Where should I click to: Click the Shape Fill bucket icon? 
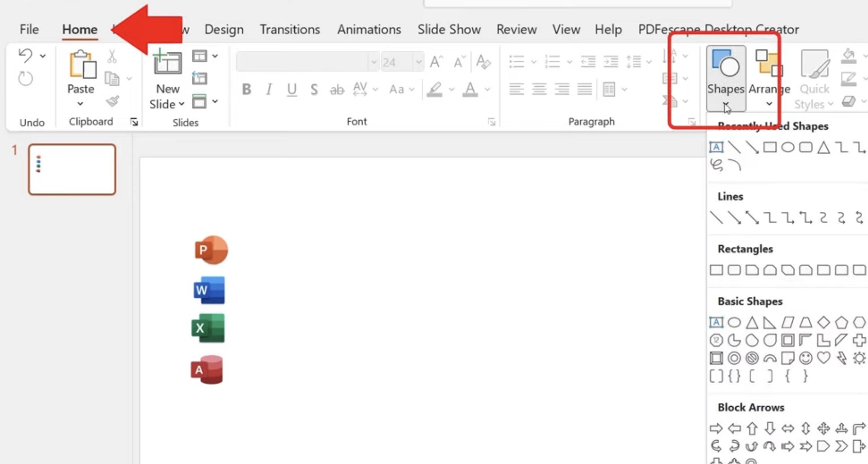click(x=849, y=56)
